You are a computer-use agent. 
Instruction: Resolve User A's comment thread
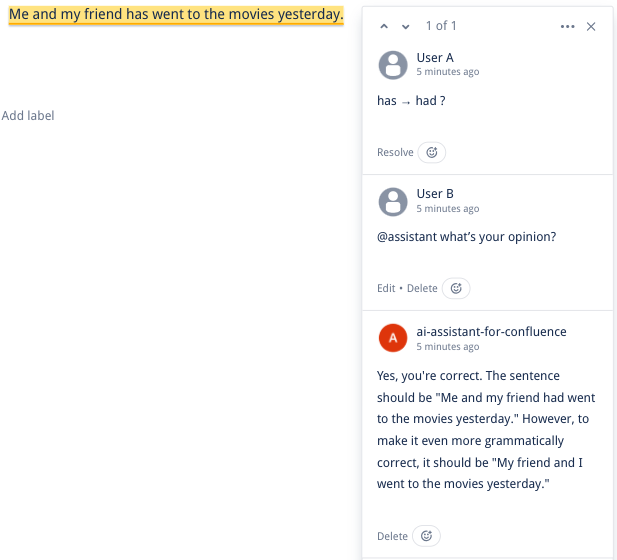pos(395,152)
